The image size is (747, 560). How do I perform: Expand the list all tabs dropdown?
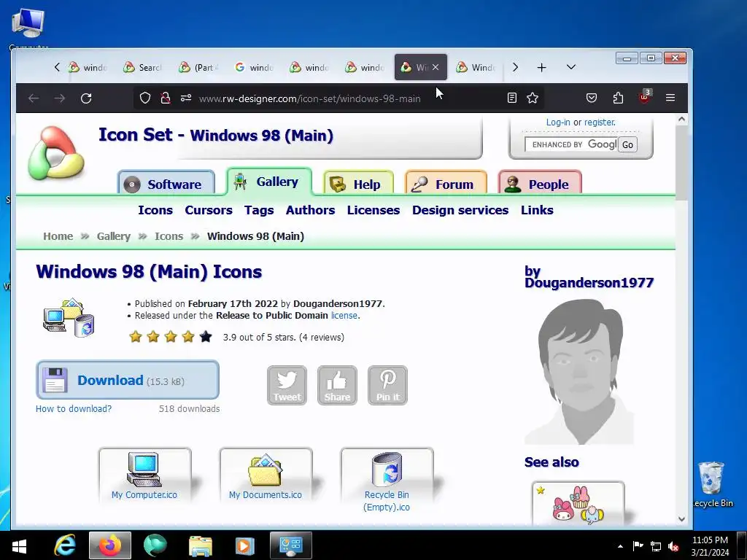pyautogui.click(x=571, y=67)
